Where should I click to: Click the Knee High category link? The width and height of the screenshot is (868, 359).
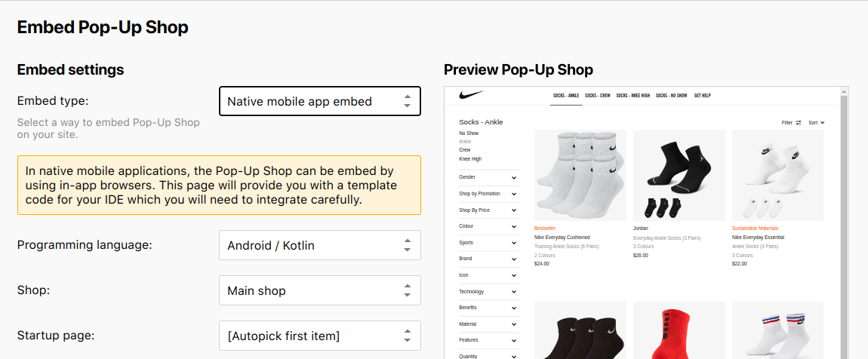click(x=470, y=158)
